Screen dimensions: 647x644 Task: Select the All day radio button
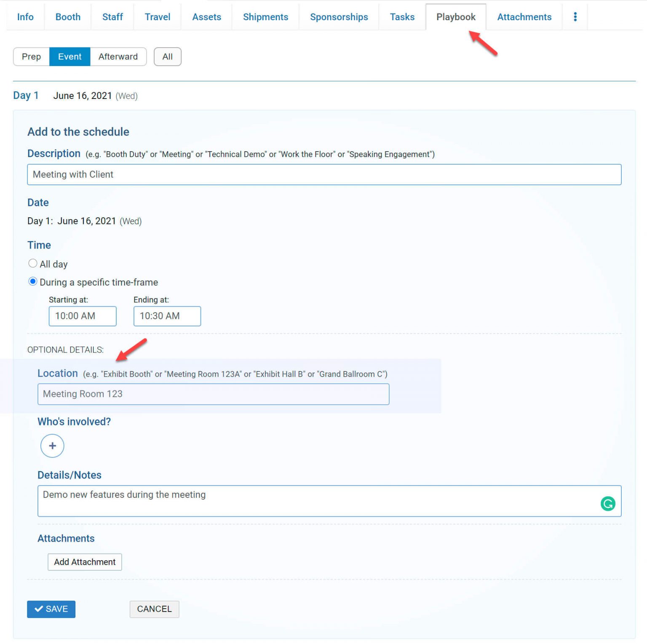(x=33, y=263)
